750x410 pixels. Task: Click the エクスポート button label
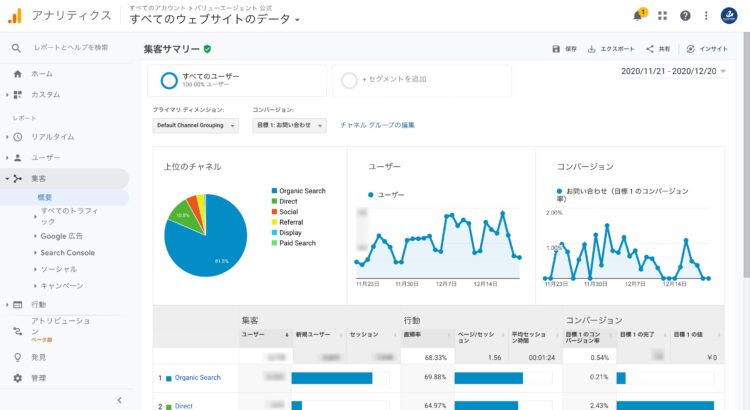click(617, 49)
